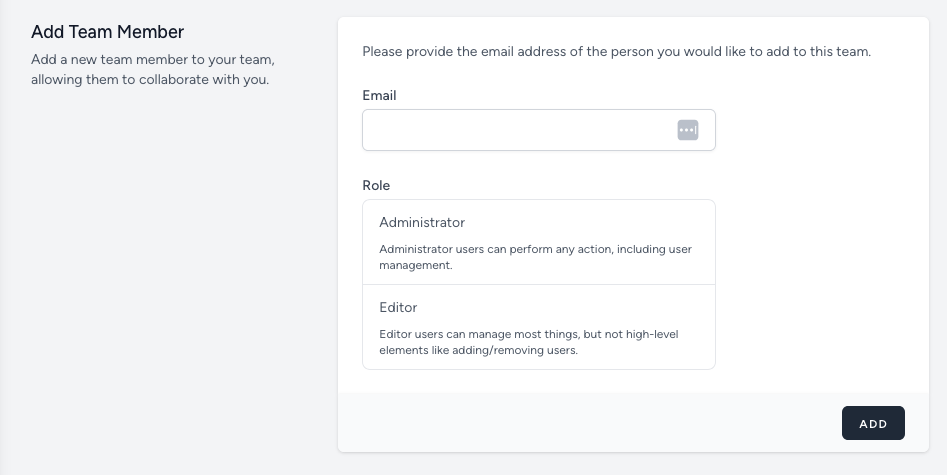Choose the Editor role option
The image size is (947, 475).
pyautogui.click(x=538, y=327)
